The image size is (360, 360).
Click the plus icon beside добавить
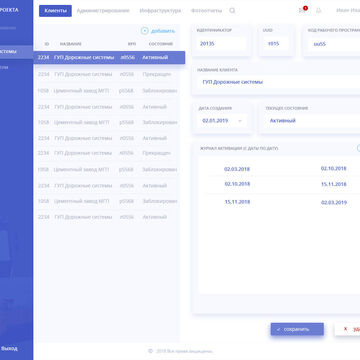tap(144, 31)
